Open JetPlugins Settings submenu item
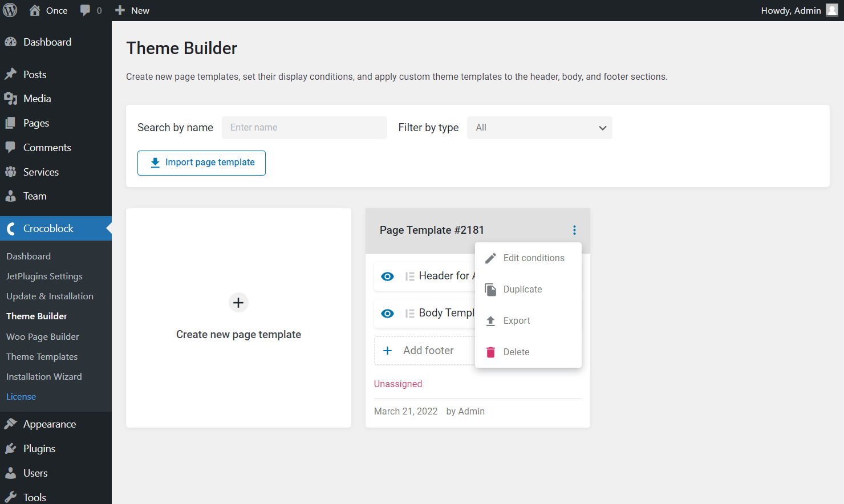Screen dimensions: 844x504 coord(44,276)
